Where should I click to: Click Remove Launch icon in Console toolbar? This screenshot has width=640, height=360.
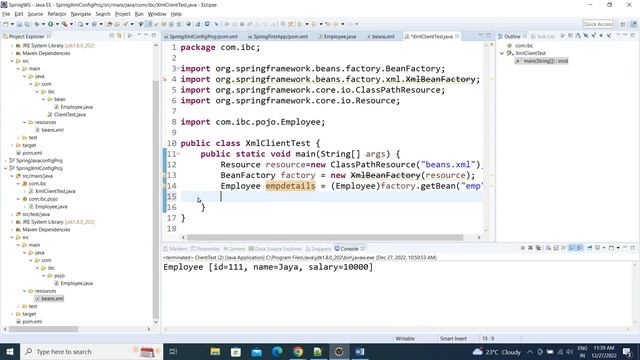[x=530, y=248]
